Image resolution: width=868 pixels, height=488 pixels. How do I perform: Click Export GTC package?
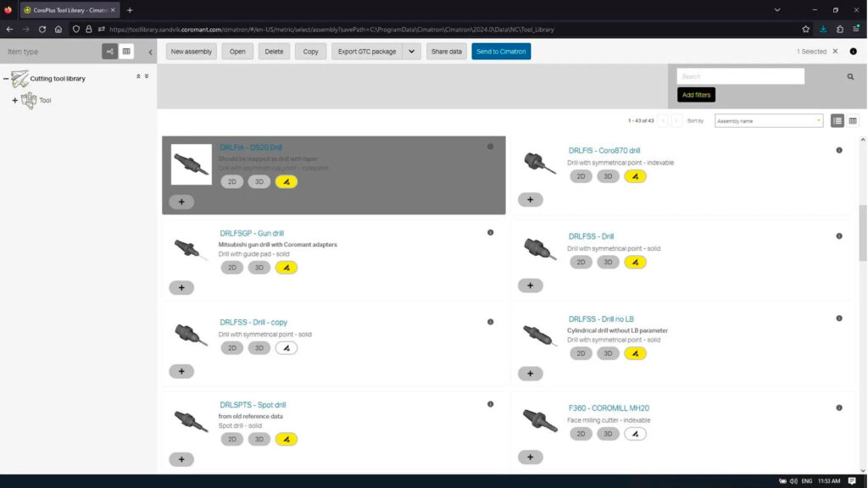point(367,52)
